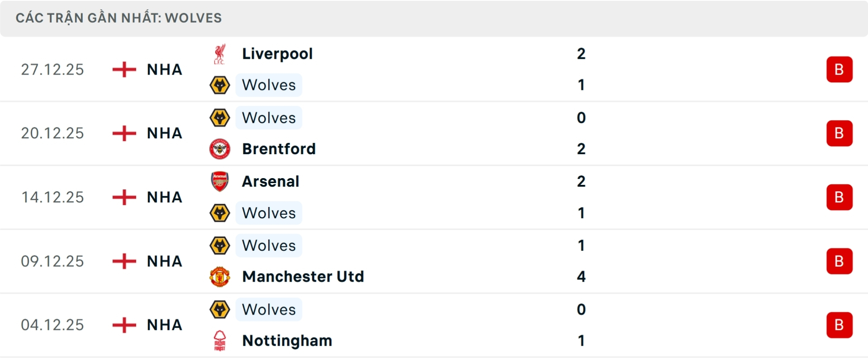Click the Liverpool club crest icon
The height and width of the screenshot is (358, 868).
[x=220, y=53]
